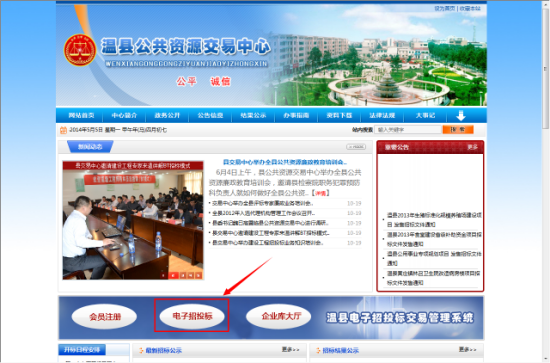Click the orange arrow icon beside 最新招标公示

click(x=141, y=350)
